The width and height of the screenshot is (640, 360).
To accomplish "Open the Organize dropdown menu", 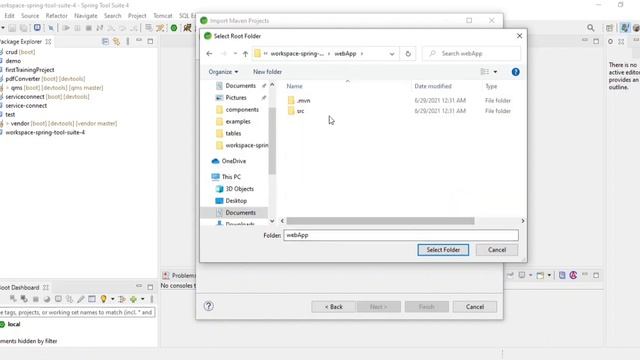I will (x=223, y=72).
